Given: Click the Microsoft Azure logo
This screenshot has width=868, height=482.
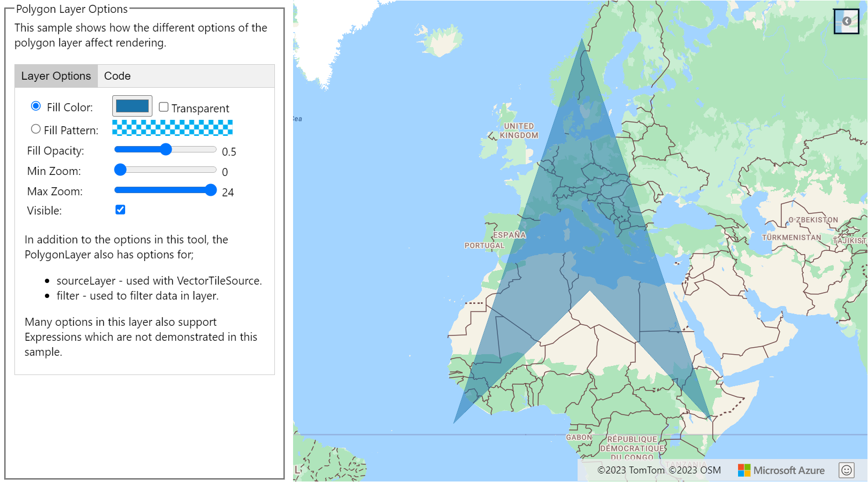Looking at the screenshot, I should (781, 470).
